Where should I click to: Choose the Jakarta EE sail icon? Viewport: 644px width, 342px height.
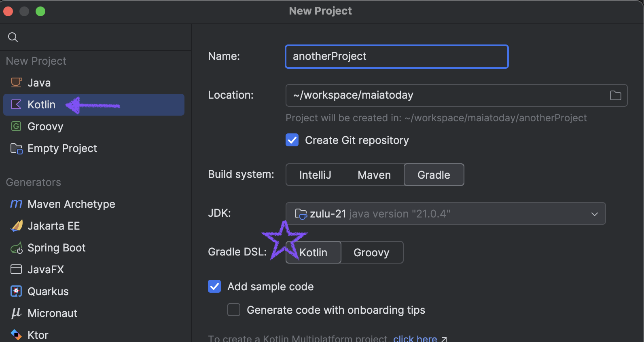(x=16, y=226)
